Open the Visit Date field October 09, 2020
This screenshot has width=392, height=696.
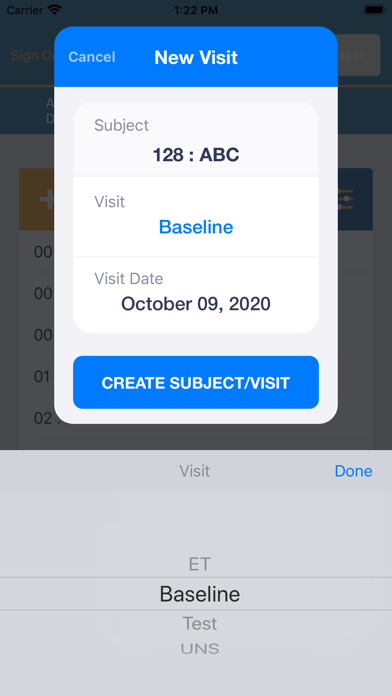196,295
